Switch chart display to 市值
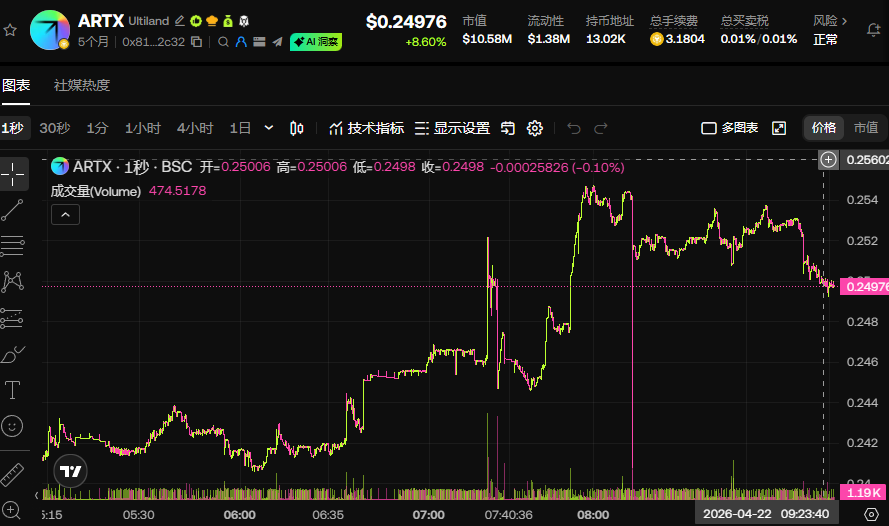Viewport: 889px width, 526px height. click(866, 128)
